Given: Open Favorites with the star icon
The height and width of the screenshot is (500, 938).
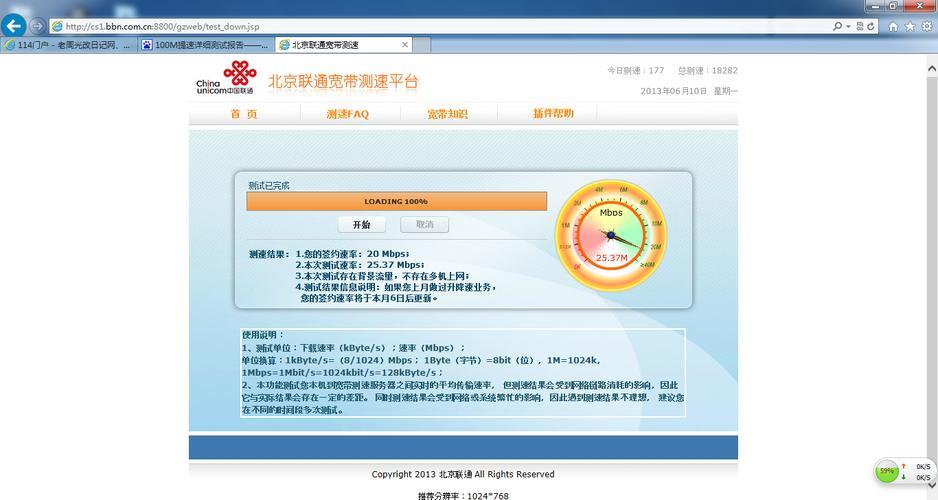Looking at the screenshot, I should point(910,26).
